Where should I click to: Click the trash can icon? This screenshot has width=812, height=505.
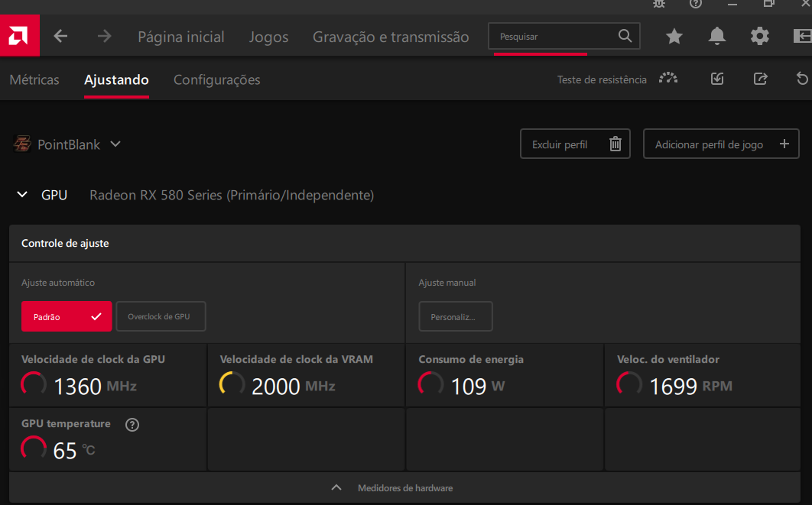(x=615, y=144)
